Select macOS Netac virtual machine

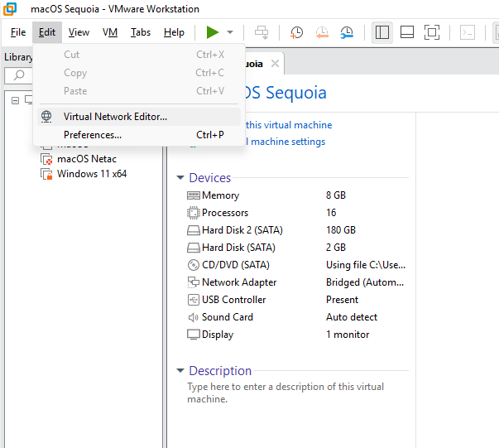coord(86,159)
